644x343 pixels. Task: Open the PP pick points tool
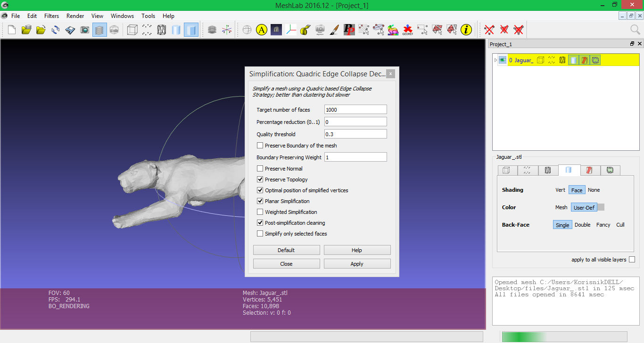pos(349,30)
